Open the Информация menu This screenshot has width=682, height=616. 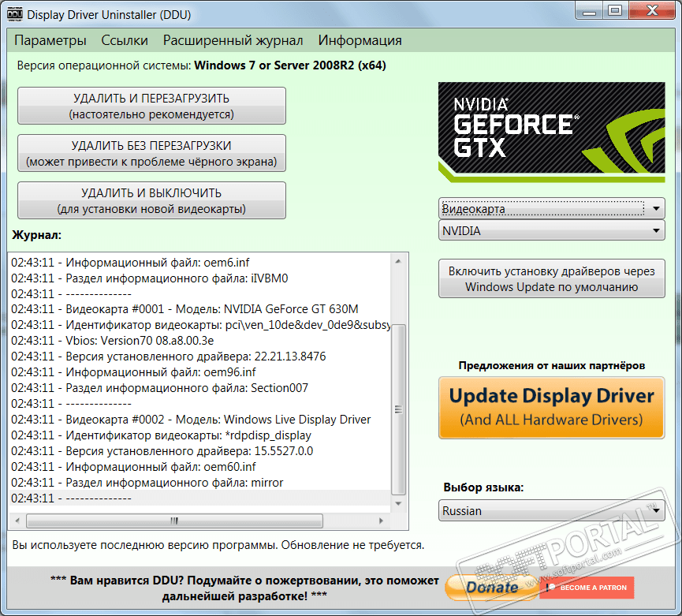point(360,40)
